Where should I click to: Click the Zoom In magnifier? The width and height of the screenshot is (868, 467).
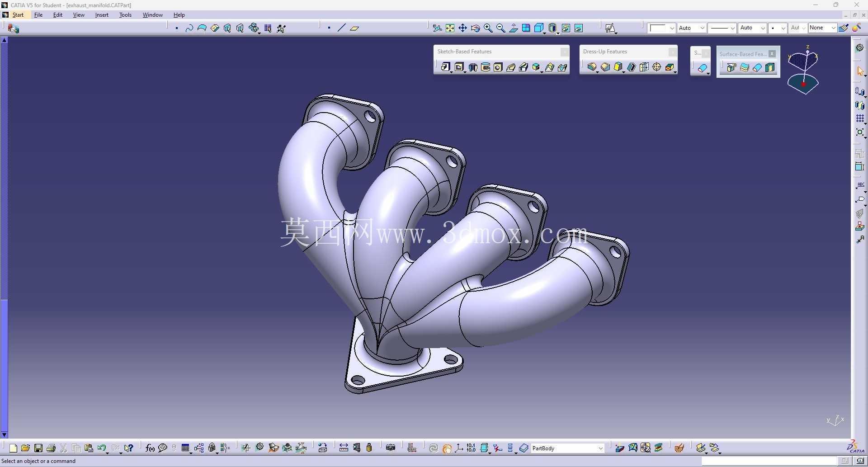tap(488, 28)
